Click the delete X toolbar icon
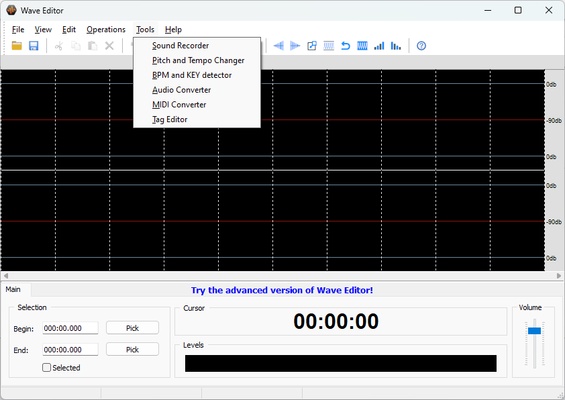This screenshot has height=400, width=565. (110, 46)
